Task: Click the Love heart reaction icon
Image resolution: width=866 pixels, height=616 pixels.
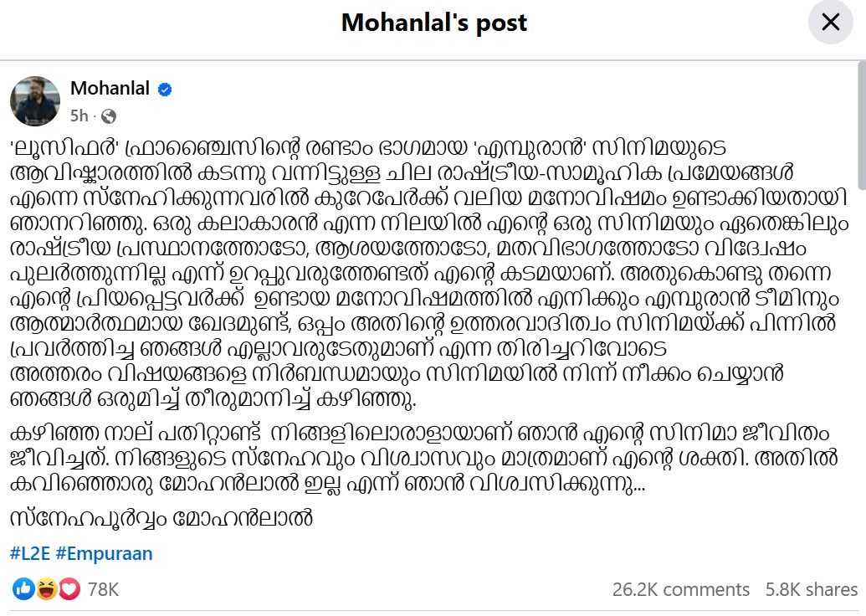Action: tap(69, 589)
